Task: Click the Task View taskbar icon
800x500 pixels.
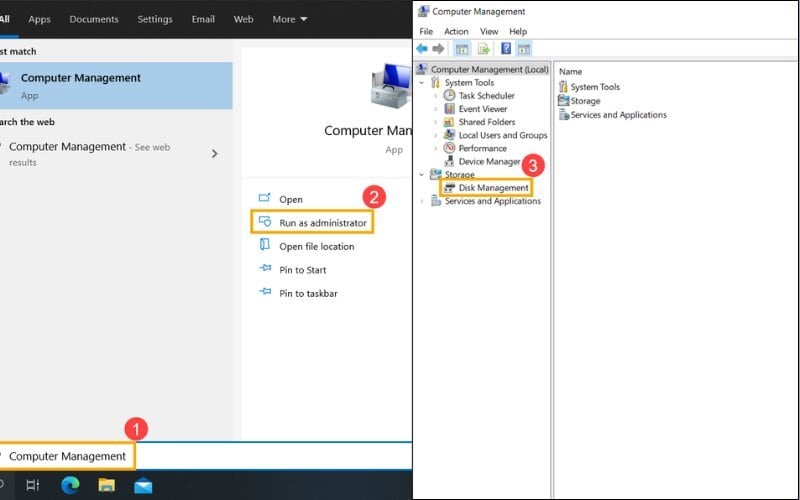Action: [32, 485]
